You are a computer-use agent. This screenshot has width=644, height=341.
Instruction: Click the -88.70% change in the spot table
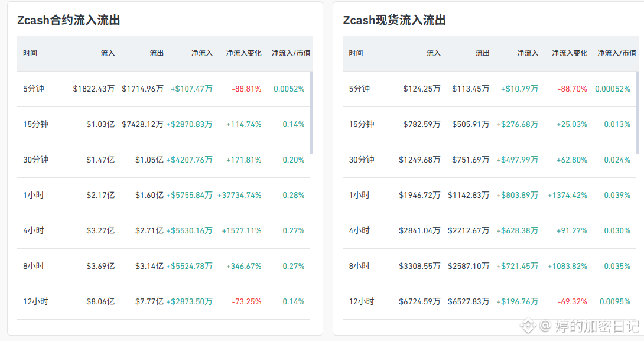tap(572, 89)
